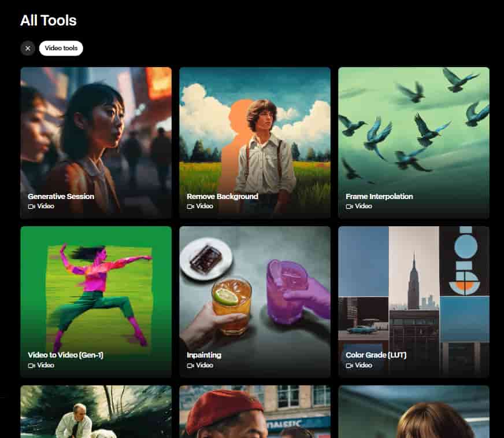The width and height of the screenshot is (504, 438).
Task: Click the All Tools heading
Action: 48,21
